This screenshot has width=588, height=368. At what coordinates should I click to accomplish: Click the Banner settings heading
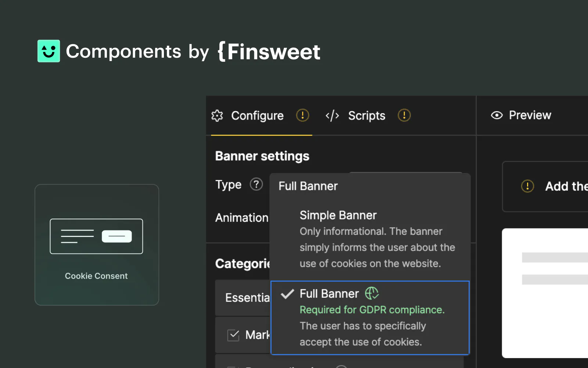click(x=262, y=156)
